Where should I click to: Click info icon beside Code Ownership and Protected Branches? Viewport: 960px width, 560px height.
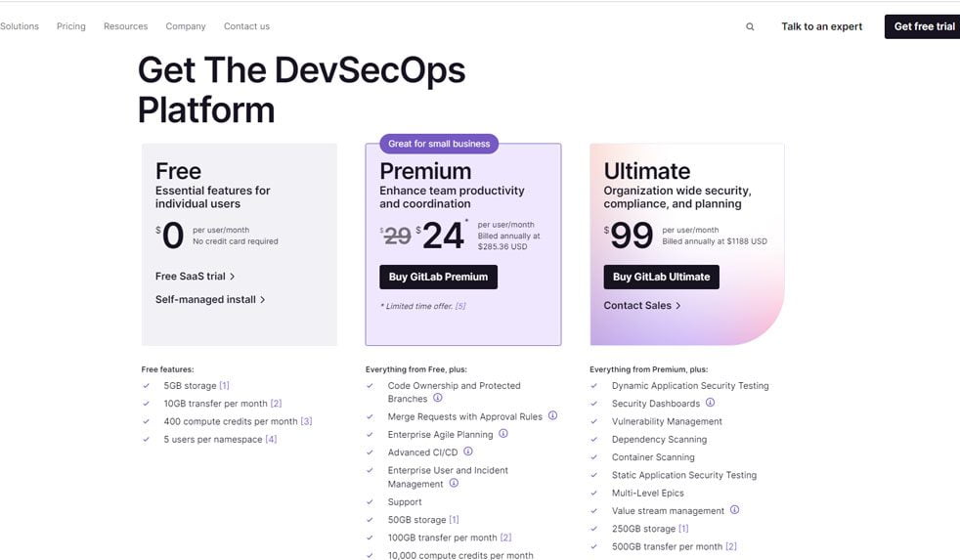click(x=437, y=399)
